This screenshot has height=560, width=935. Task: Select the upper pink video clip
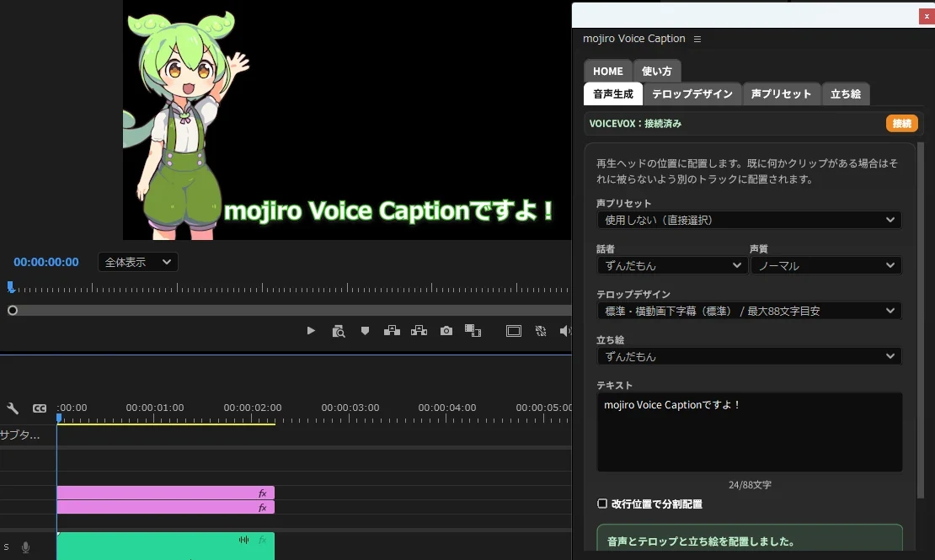click(165, 493)
